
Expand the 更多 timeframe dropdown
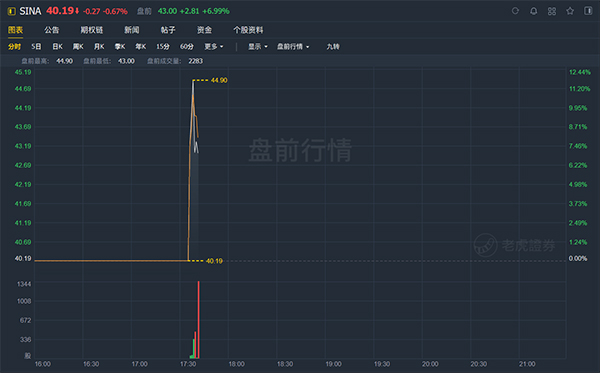click(214, 47)
